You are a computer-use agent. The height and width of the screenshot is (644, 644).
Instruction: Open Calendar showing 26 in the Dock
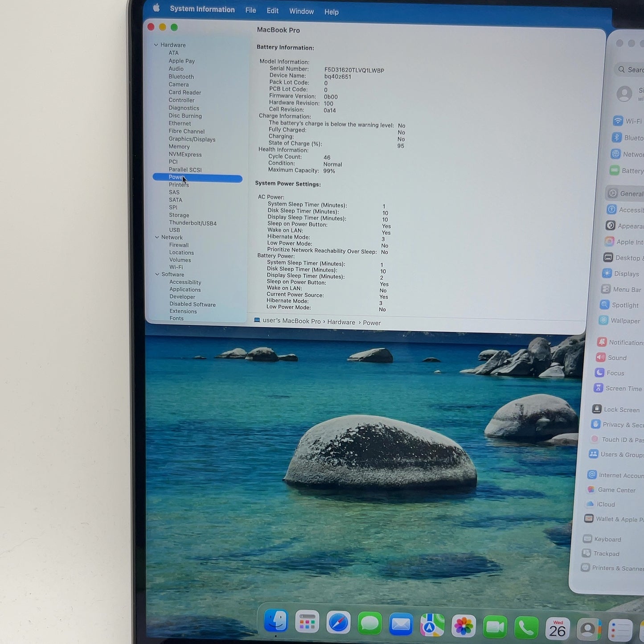click(558, 629)
